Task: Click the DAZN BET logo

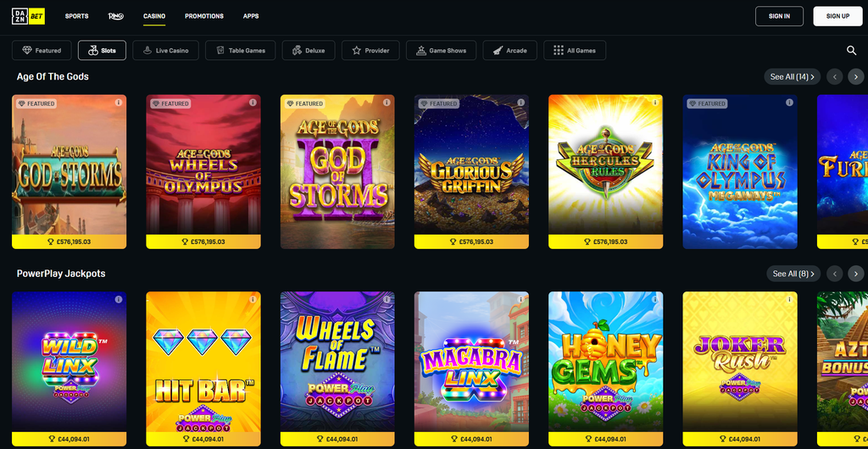Action: 28,16
